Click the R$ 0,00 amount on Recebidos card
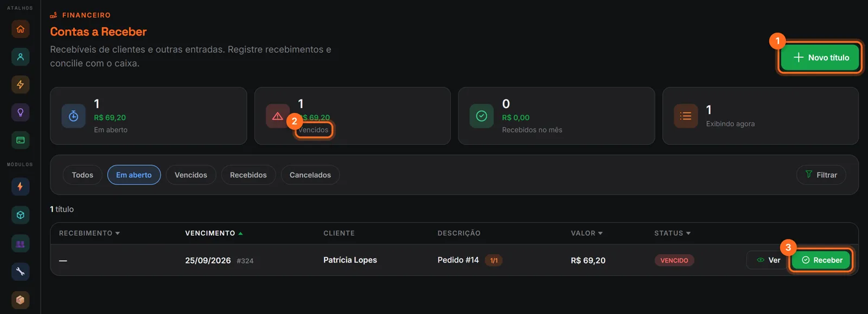This screenshot has width=868, height=314. pyautogui.click(x=516, y=117)
